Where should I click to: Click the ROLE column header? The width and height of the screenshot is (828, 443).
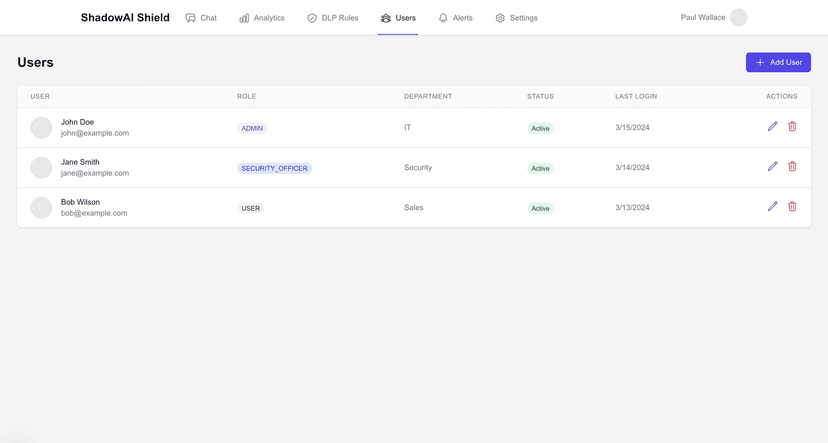click(x=247, y=96)
